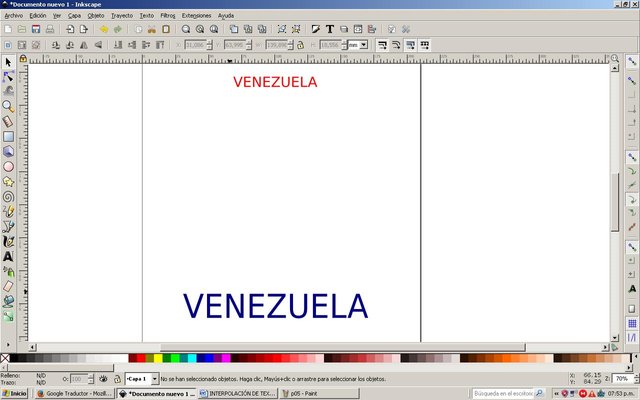Click the no-color X swatch

tap(5, 358)
